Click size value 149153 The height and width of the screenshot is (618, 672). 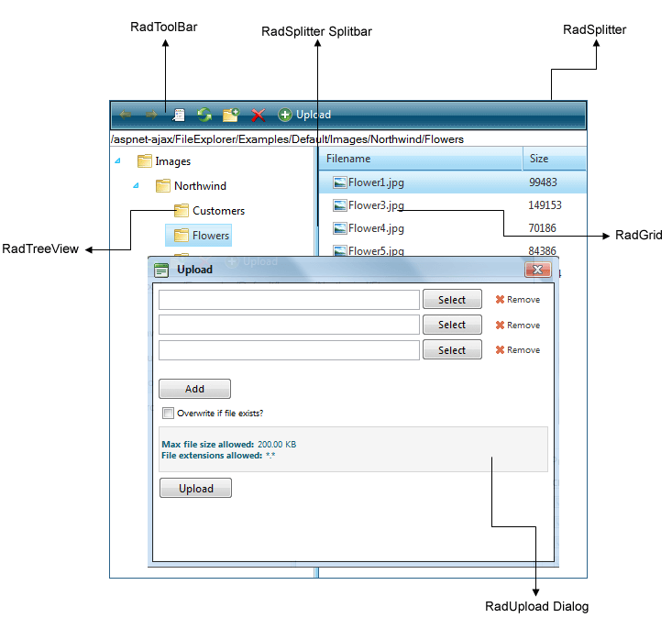pyautogui.click(x=545, y=205)
